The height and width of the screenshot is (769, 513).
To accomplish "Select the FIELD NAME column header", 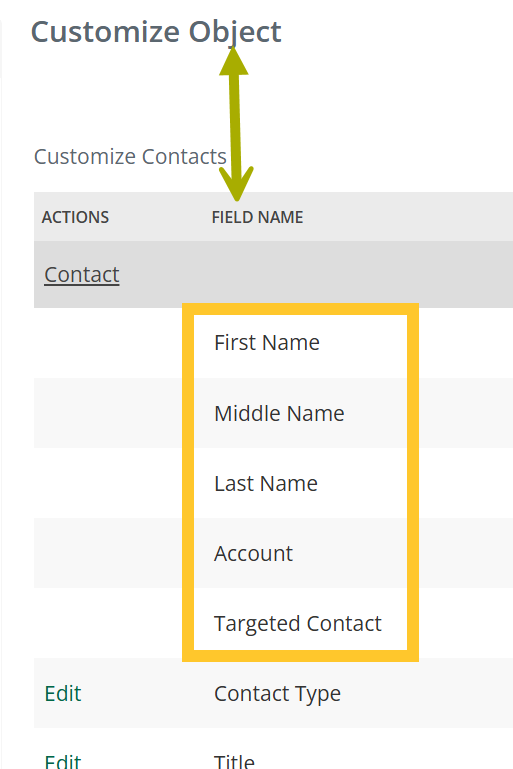I will coord(257,217).
